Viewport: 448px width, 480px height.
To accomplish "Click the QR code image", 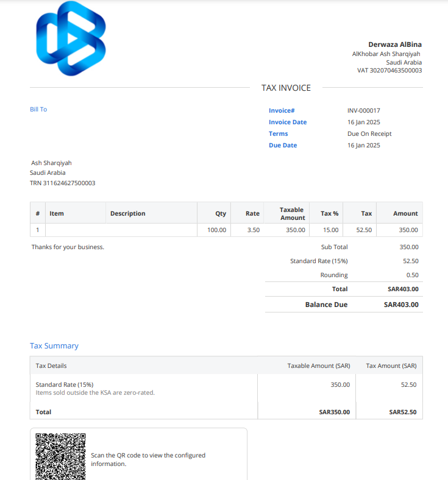I will (60, 456).
